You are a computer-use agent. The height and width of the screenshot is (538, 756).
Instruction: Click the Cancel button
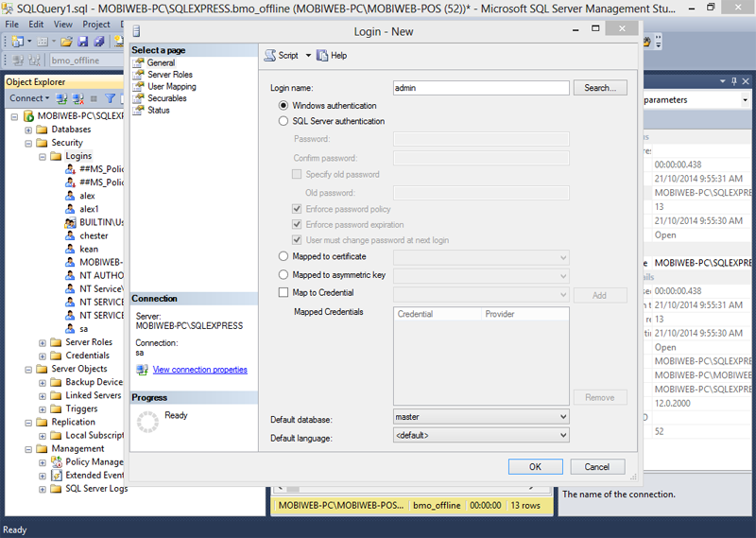click(597, 466)
